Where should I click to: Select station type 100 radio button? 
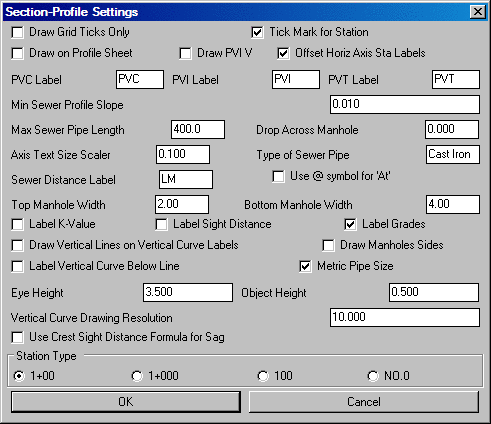pyautogui.click(x=263, y=376)
